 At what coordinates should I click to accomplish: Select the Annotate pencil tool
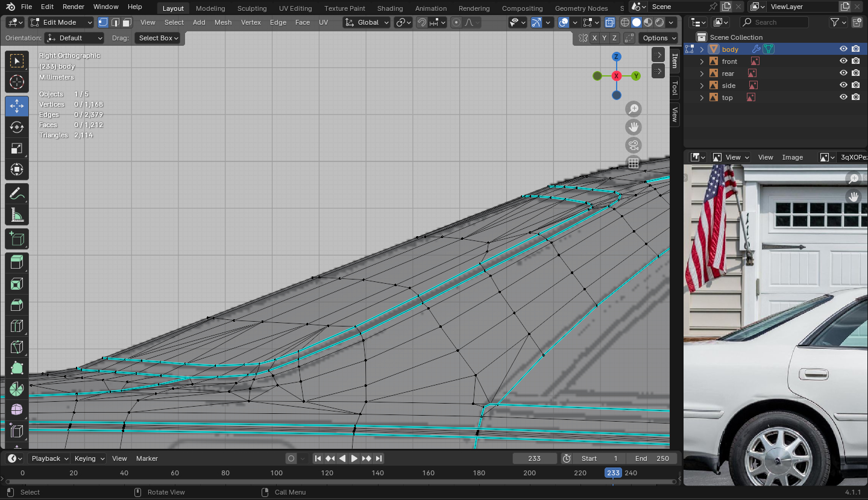point(17,193)
